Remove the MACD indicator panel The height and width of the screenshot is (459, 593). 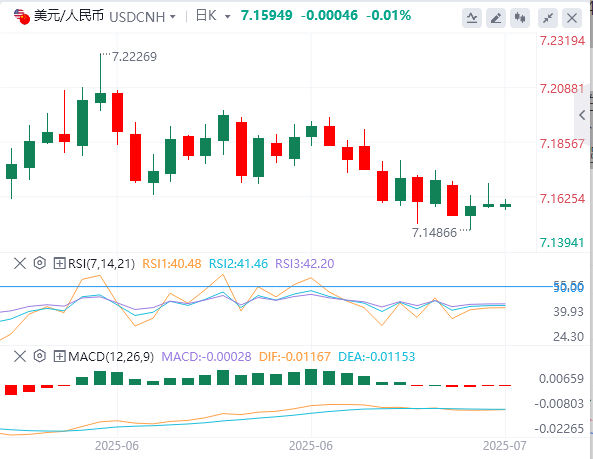[20, 356]
